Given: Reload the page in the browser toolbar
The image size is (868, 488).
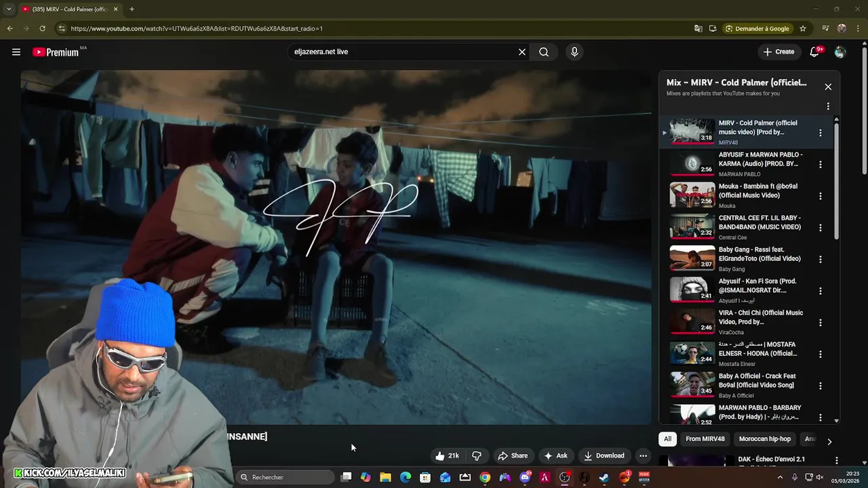Looking at the screenshot, I should (x=42, y=28).
